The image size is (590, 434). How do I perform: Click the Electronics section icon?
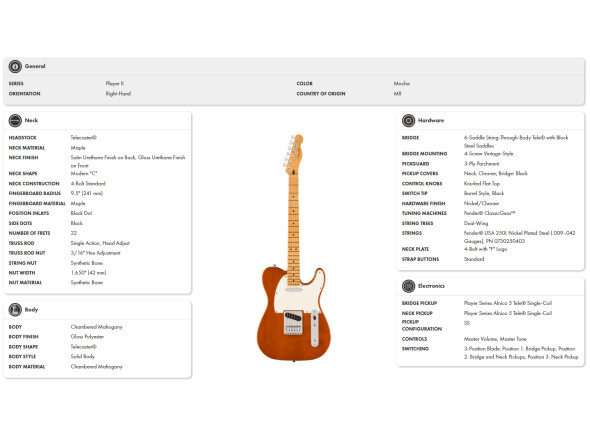(408, 286)
